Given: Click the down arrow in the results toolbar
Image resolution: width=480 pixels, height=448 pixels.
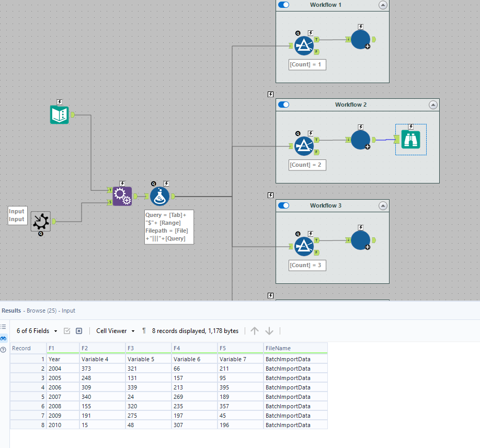Looking at the screenshot, I should click(269, 331).
